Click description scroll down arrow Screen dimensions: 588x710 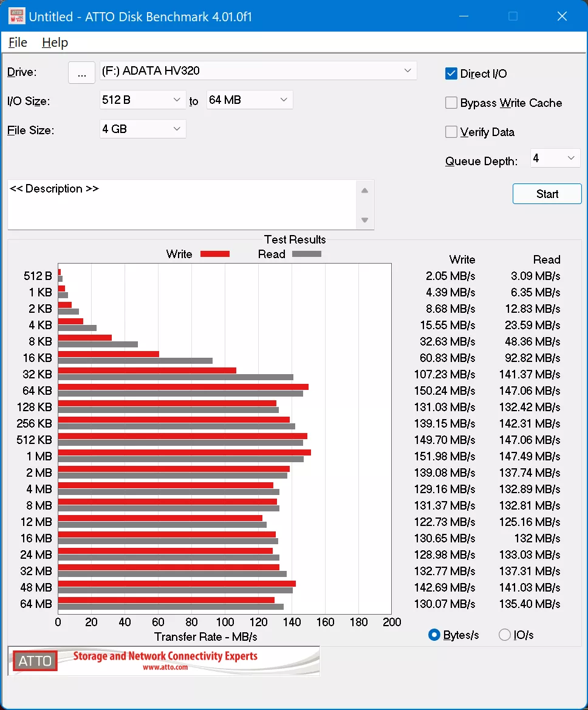point(364,220)
